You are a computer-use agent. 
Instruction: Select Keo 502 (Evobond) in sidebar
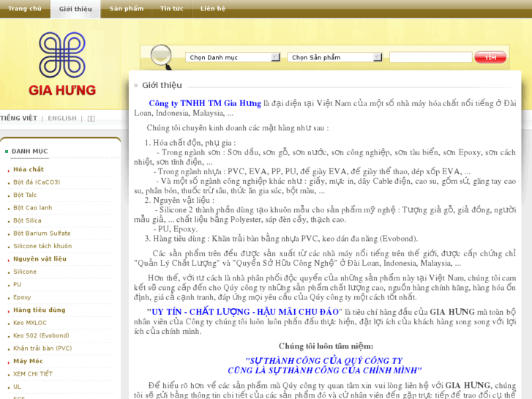coord(41,336)
